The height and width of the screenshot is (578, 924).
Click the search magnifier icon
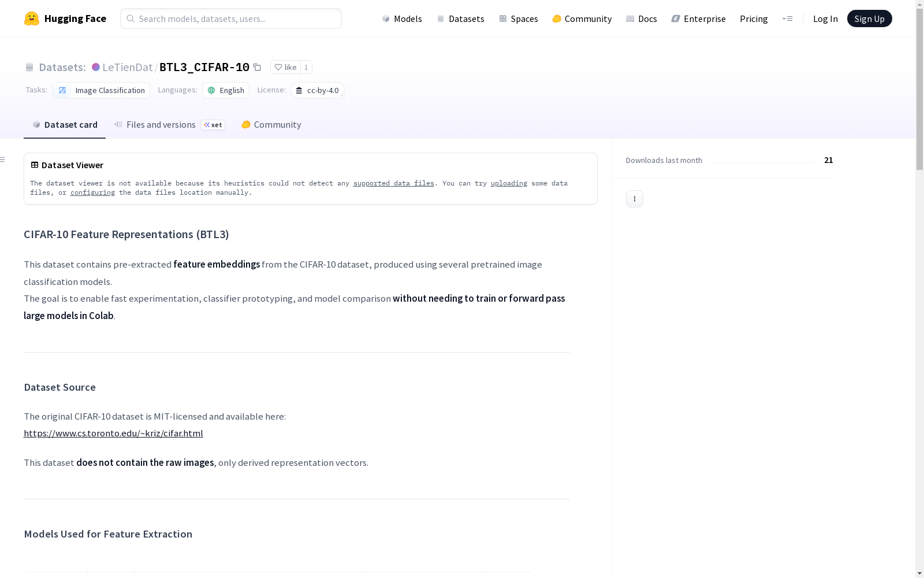(x=131, y=18)
